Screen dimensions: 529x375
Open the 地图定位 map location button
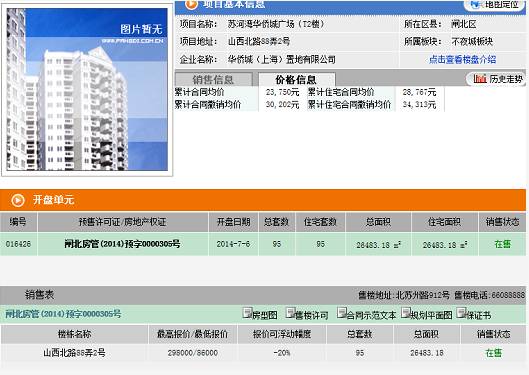coord(495,5)
